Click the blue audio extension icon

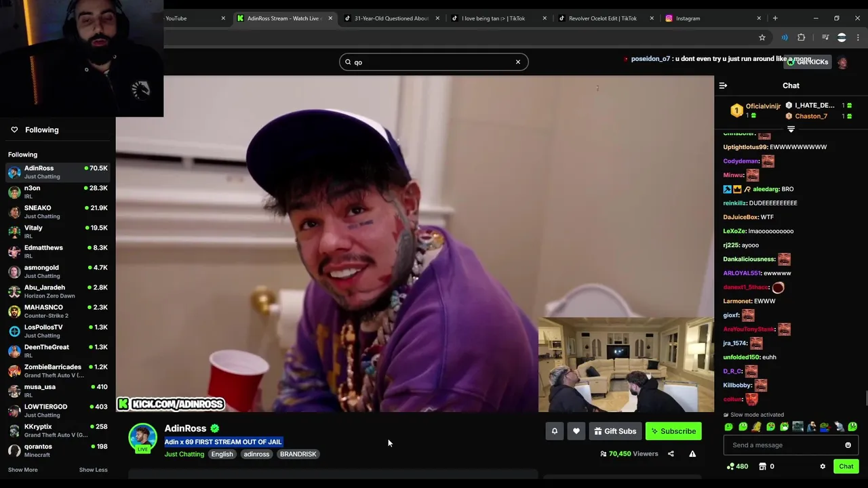785,37
